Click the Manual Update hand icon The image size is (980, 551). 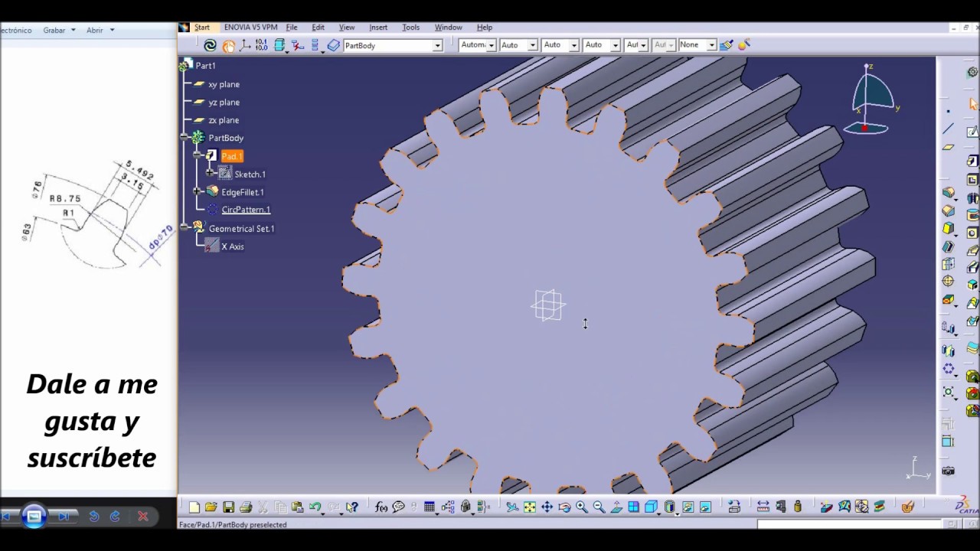[228, 45]
